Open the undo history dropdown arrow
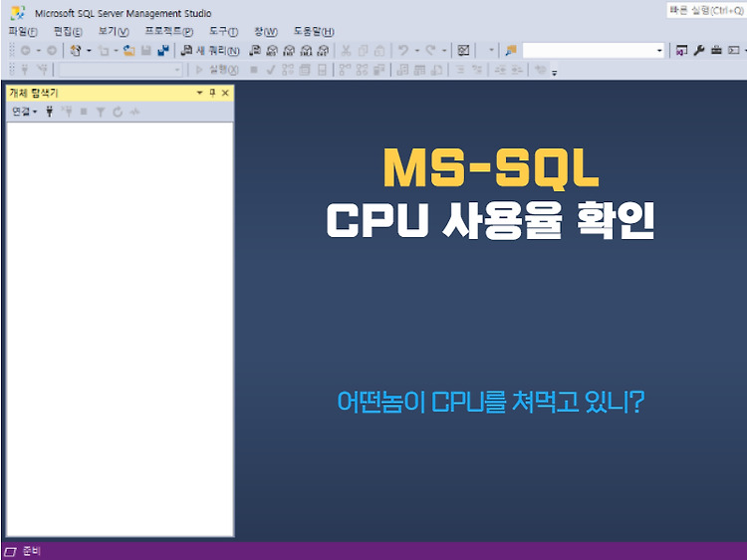Viewport: 747px width, 560px height. coord(417,50)
